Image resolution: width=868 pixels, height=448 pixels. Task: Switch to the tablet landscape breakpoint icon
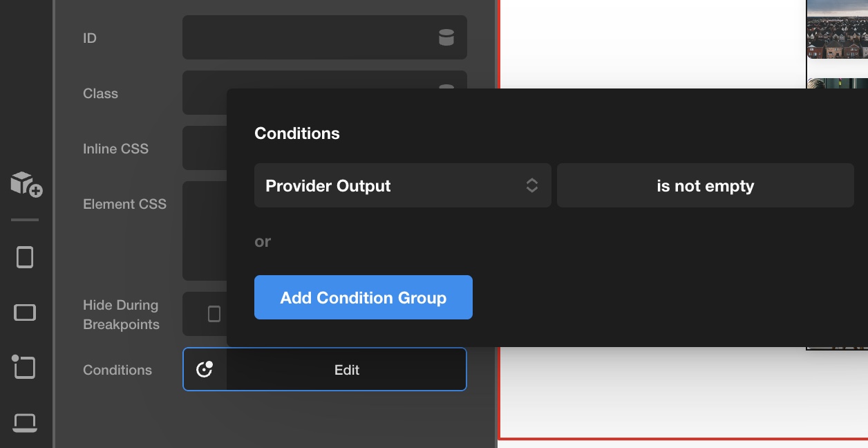click(25, 312)
